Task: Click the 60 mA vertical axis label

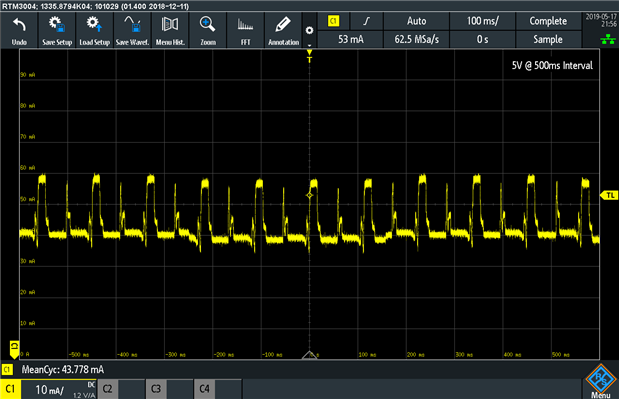Action: coord(28,168)
